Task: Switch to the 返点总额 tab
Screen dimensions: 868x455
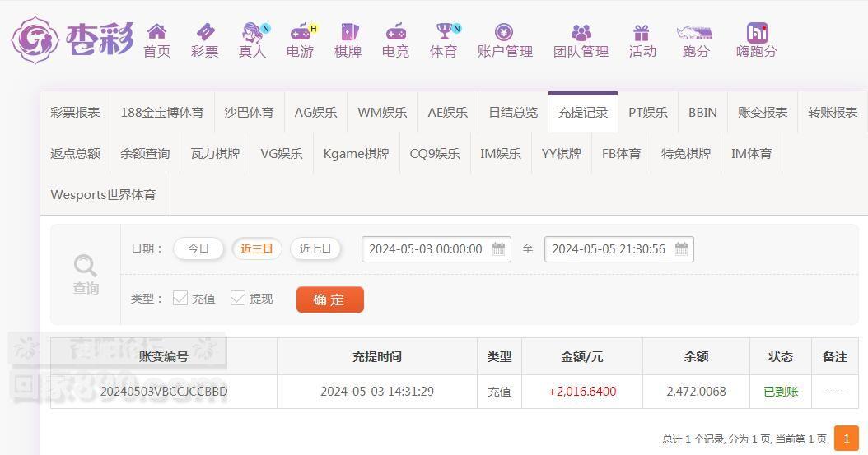Action: tap(75, 154)
